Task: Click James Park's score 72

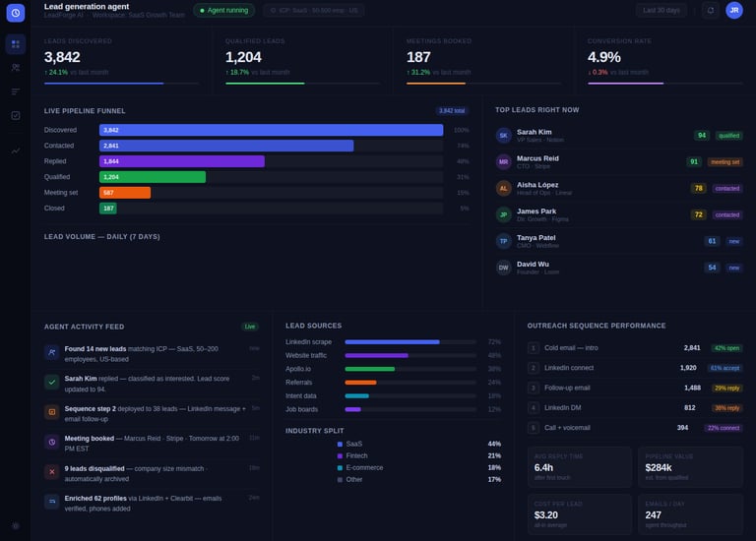Action: pos(698,214)
